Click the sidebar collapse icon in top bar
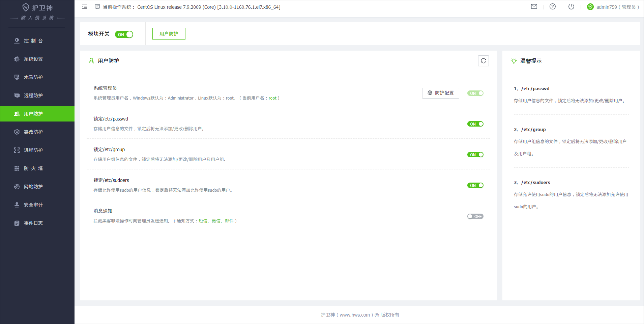The image size is (644, 324). coord(85,7)
